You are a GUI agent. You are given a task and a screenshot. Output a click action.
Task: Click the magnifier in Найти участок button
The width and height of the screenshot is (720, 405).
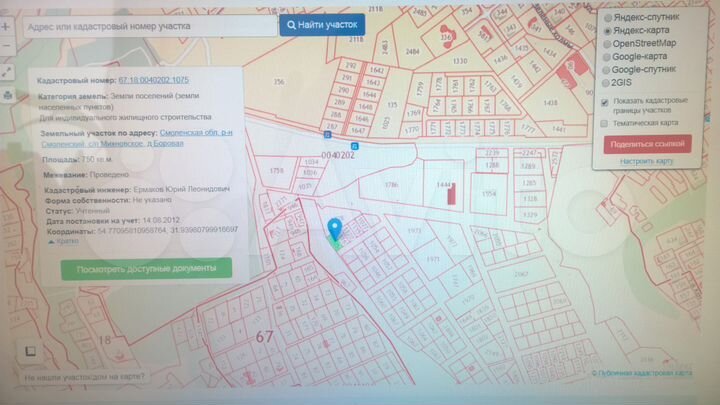click(x=291, y=25)
